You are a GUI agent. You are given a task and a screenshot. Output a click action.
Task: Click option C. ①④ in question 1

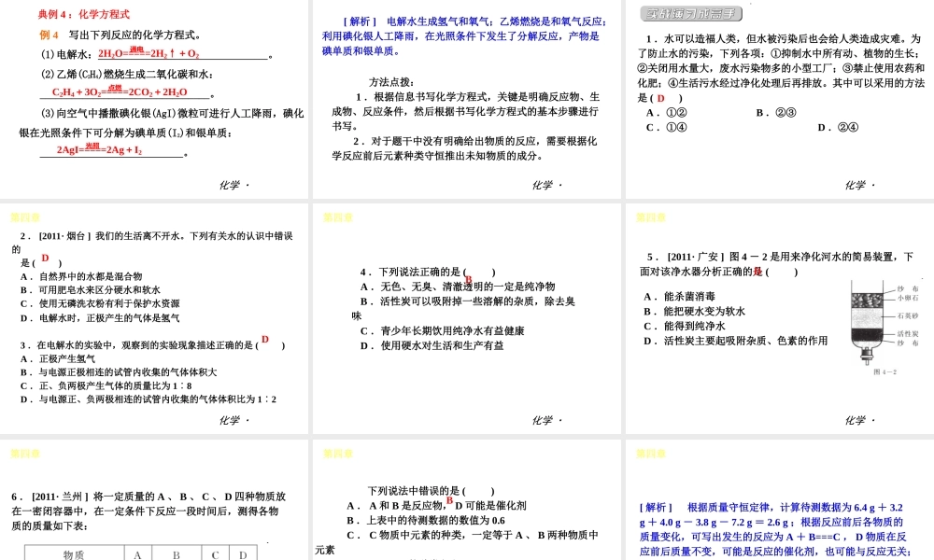click(667, 127)
